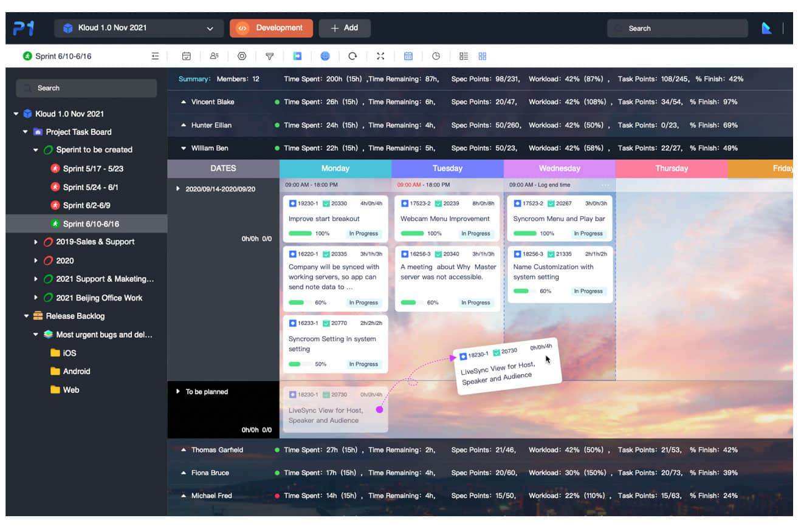The width and height of the screenshot is (801, 532).
Task: Click the blue globe icon
Action: 325,56
